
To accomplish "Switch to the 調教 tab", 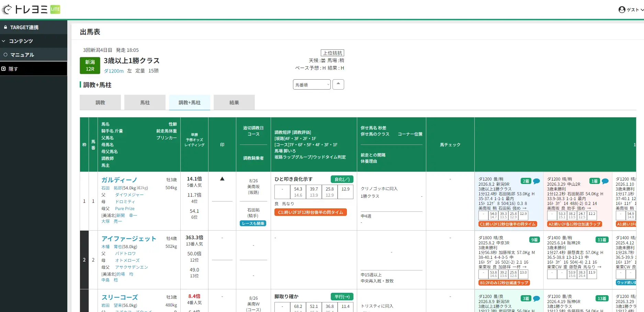I will [100, 103].
